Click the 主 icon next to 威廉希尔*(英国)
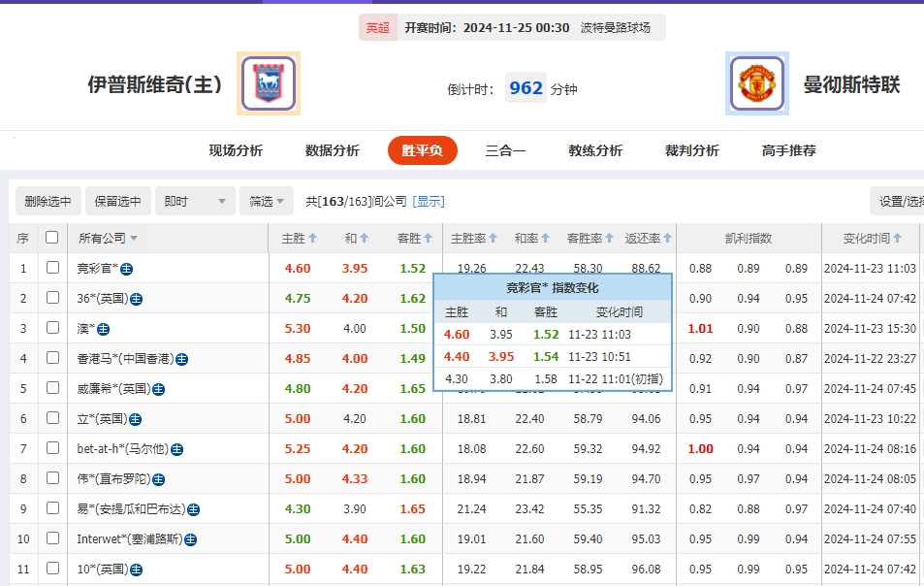Image resolution: width=924 pixels, height=586 pixels. pyautogui.click(x=159, y=388)
